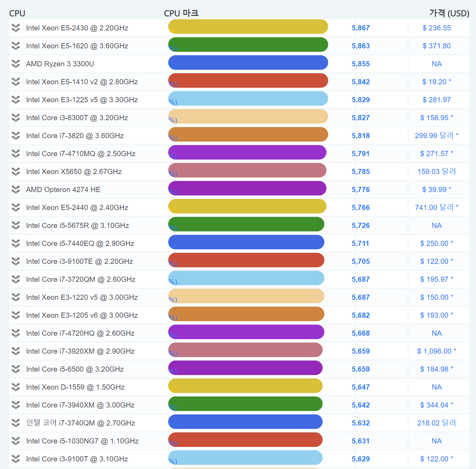This screenshot has width=476, height=469.
Task: Click chevron icon next to Xeon D-1559
Action: tap(16, 387)
